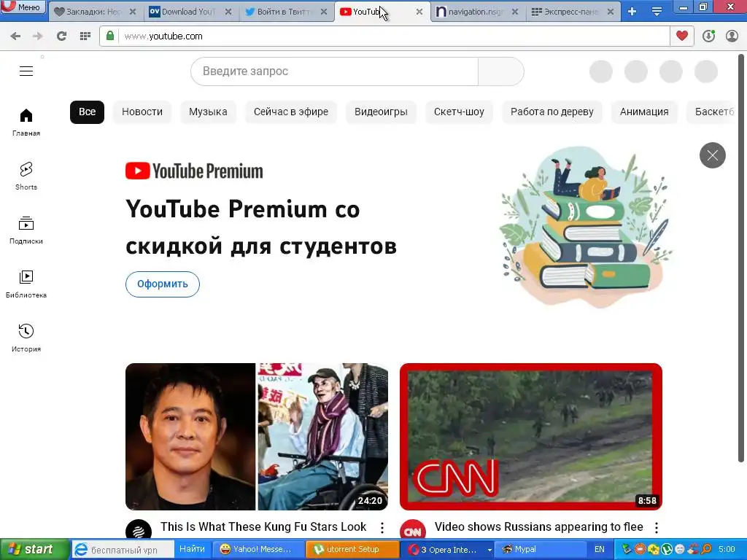Expand the Opera Internet taskbar group
This screenshot has width=747, height=560.
pyautogui.click(x=447, y=550)
